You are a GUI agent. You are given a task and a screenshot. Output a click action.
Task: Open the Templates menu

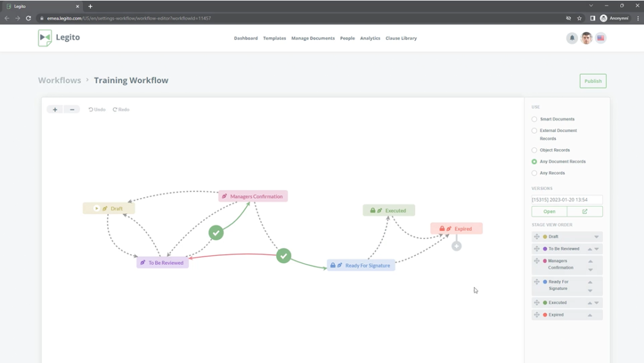pyautogui.click(x=274, y=38)
